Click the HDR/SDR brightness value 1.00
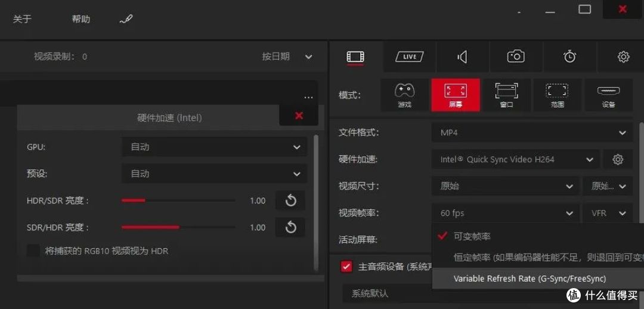This screenshot has width=644, height=309. coord(258,201)
